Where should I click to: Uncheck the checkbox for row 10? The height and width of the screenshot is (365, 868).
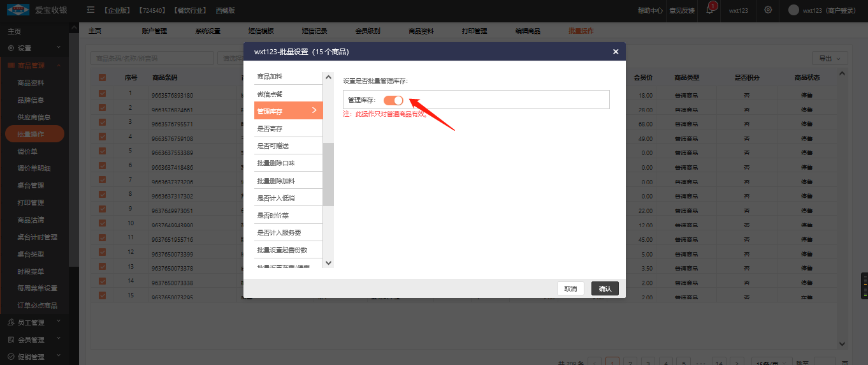[x=103, y=223]
